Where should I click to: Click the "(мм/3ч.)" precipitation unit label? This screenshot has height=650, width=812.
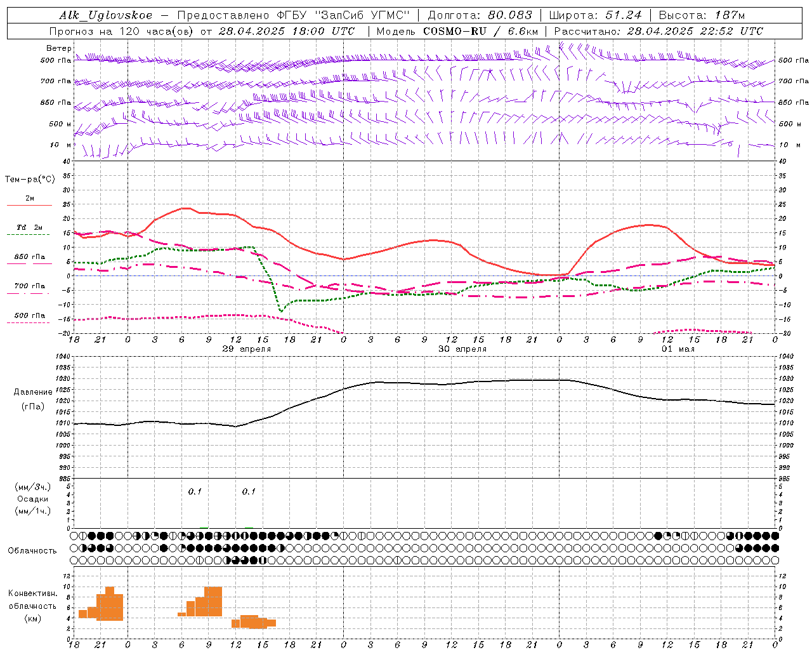click(33, 487)
